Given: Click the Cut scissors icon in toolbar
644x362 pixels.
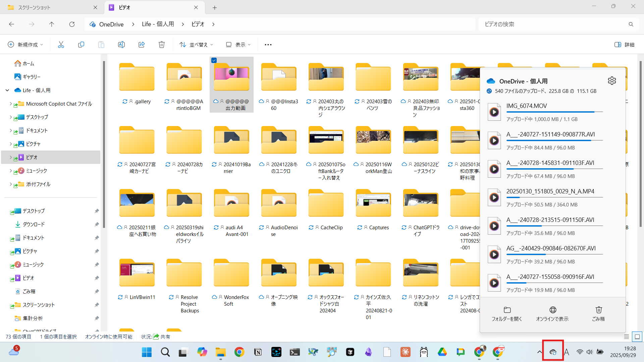Looking at the screenshot, I should pyautogui.click(x=61, y=45).
